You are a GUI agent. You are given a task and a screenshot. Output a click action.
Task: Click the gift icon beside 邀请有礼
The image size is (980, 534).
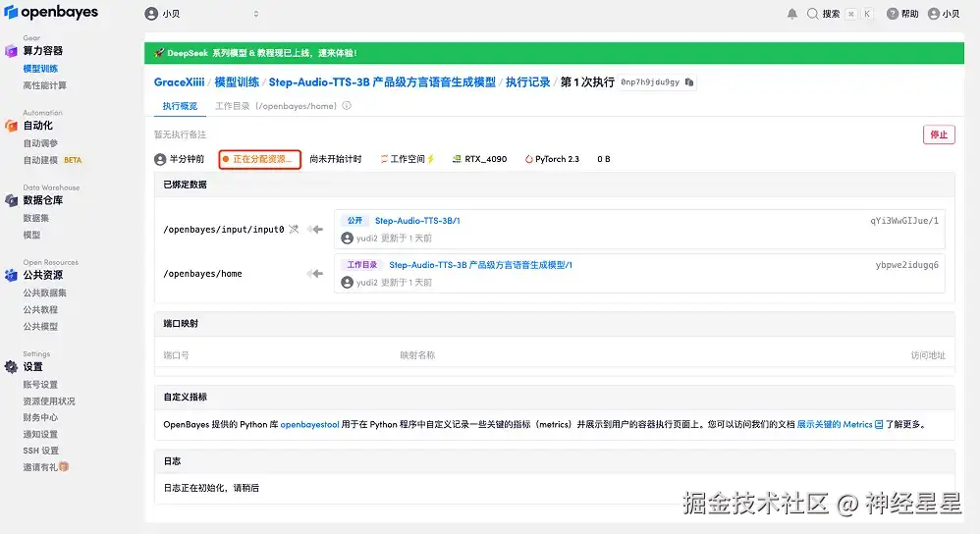click(x=64, y=466)
